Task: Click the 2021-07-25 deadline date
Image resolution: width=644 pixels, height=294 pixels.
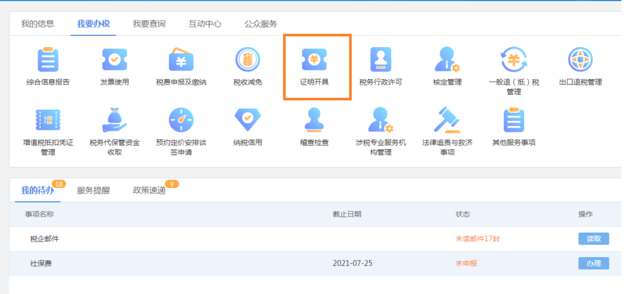Action: tap(352, 263)
